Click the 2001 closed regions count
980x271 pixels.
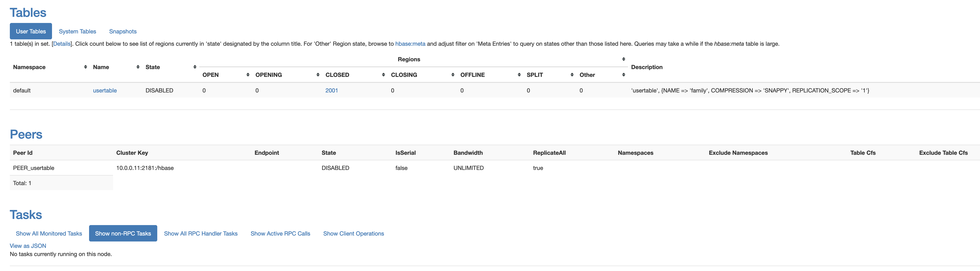331,91
